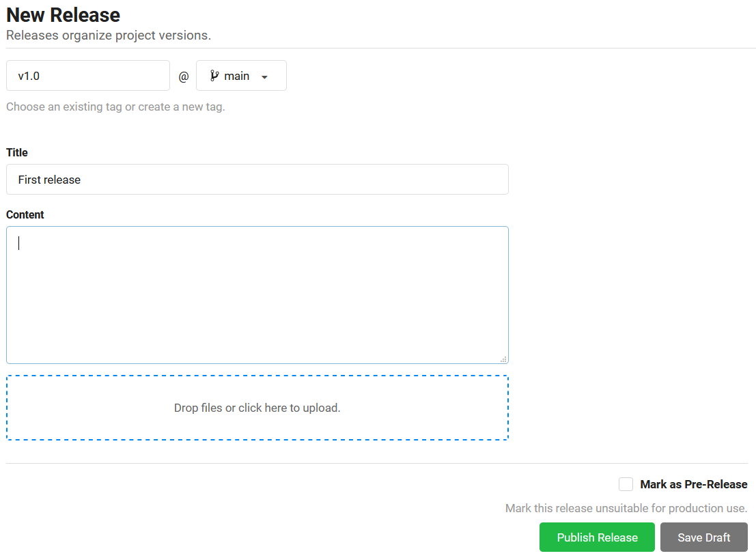Click the @ symbol between tag and branch
The image size is (756, 560).
[183, 76]
